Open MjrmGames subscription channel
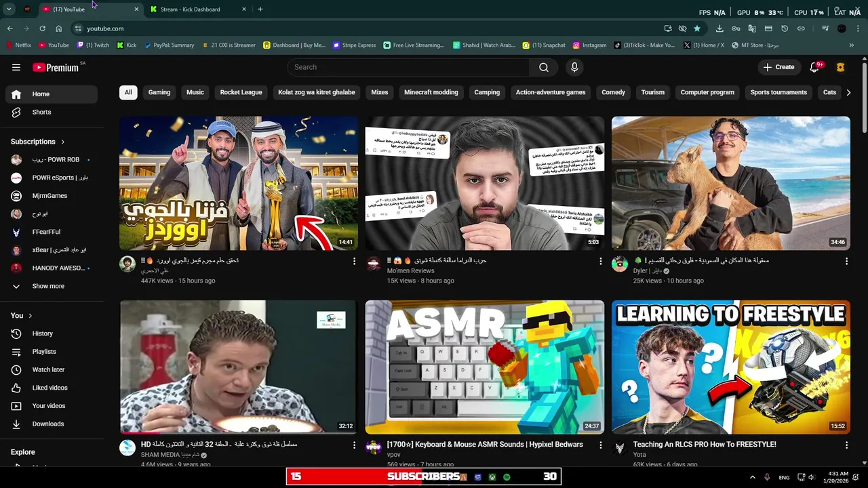This screenshot has width=868, height=488. (52, 196)
